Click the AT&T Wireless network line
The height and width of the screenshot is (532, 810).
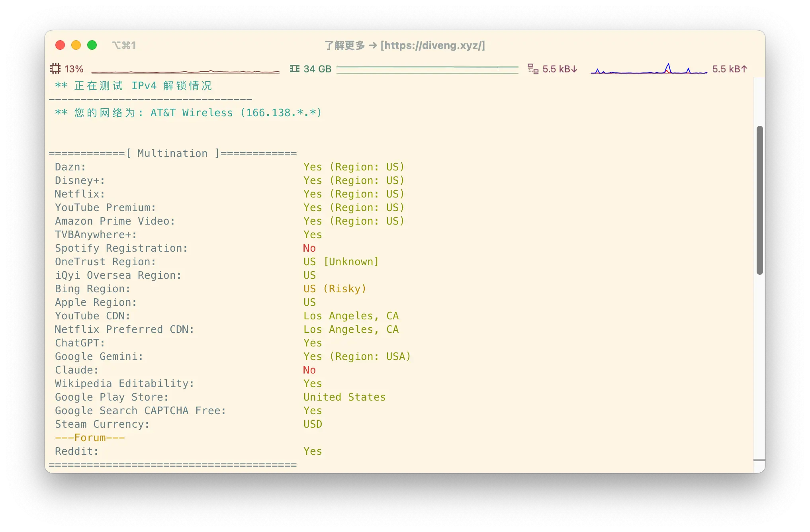click(188, 113)
